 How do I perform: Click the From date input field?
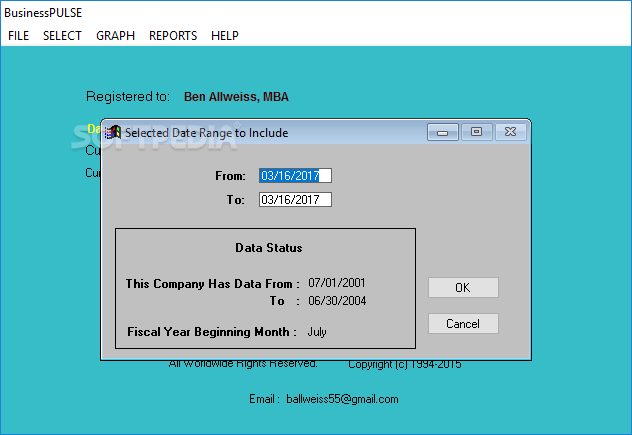pyautogui.click(x=295, y=176)
